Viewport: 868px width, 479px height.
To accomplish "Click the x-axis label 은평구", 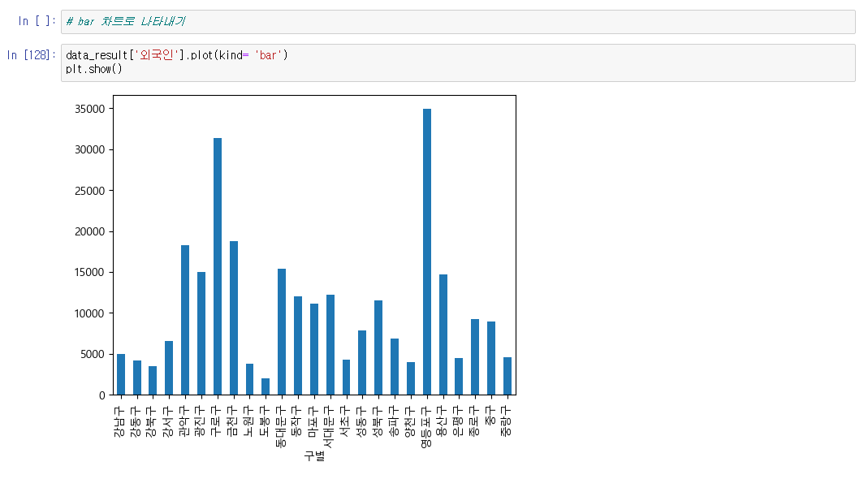I will pos(458,422).
